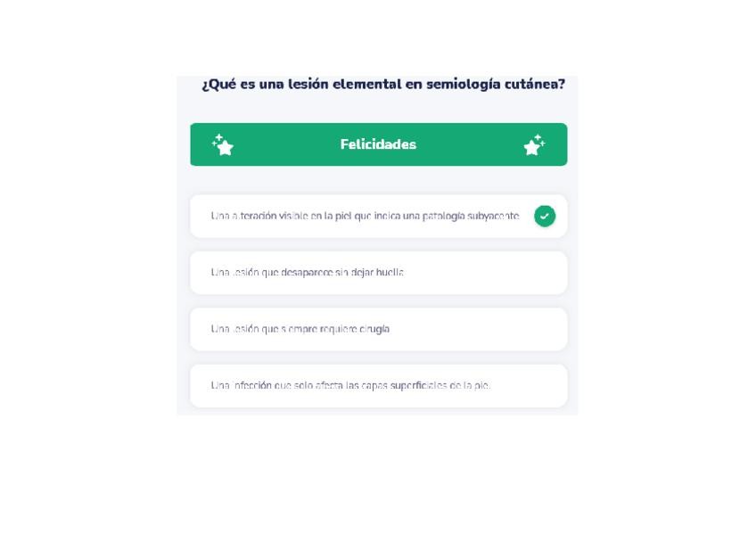Image resolution: width=756 pixels, height=534 pixels.
Task: Click the second answer card
Action: (x=378, y=273)
